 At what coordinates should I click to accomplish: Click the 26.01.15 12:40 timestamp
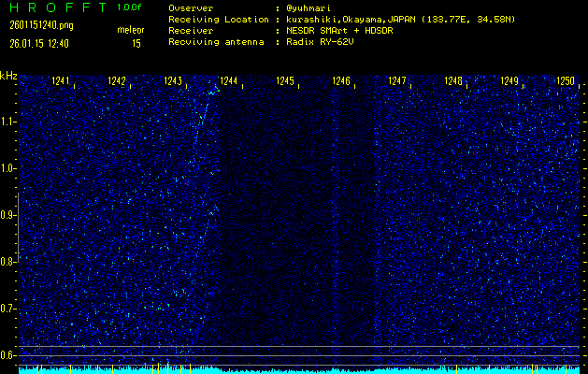(x=39, y=43)
